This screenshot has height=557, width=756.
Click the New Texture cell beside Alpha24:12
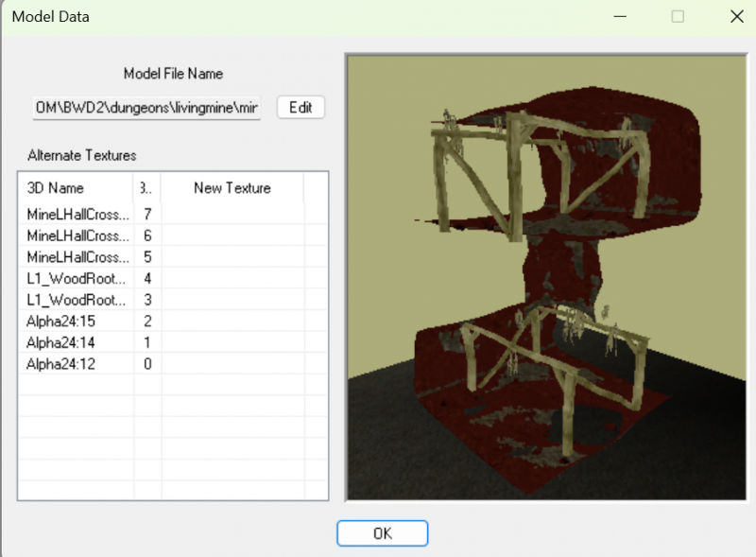coord(232,364)
